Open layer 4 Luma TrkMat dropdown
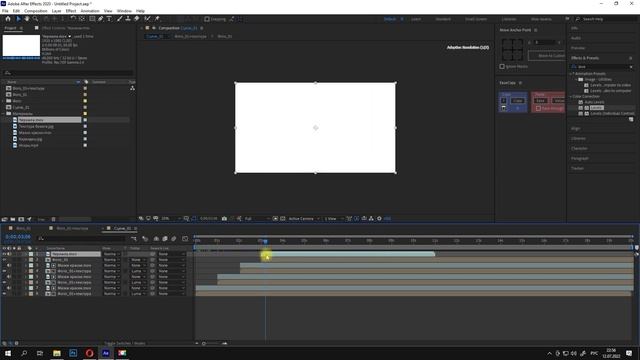Screen dimensions: 640x360 click(138, 271)
